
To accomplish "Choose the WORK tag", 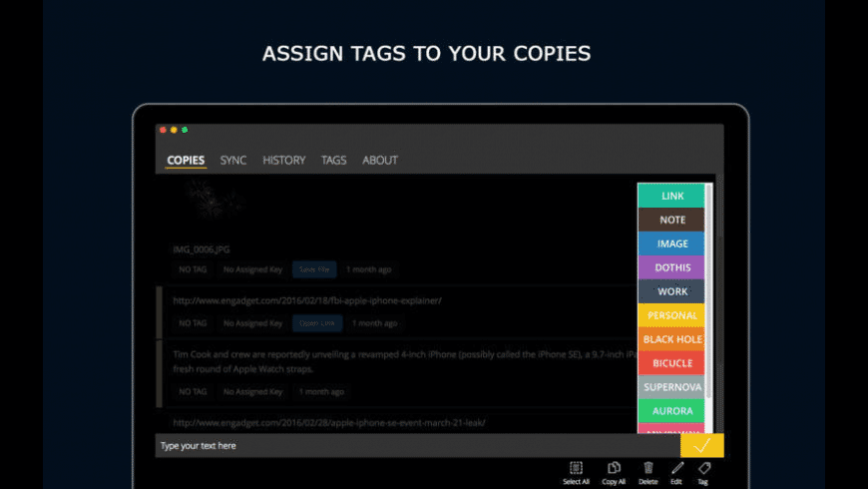I will point(671,291).
